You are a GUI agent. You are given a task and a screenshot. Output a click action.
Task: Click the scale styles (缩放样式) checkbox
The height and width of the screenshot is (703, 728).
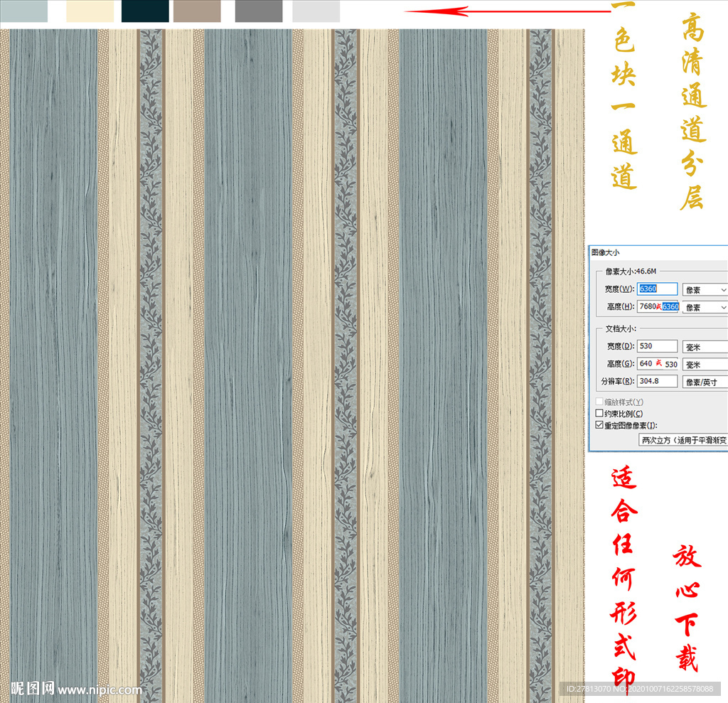[x=599, y=402]
